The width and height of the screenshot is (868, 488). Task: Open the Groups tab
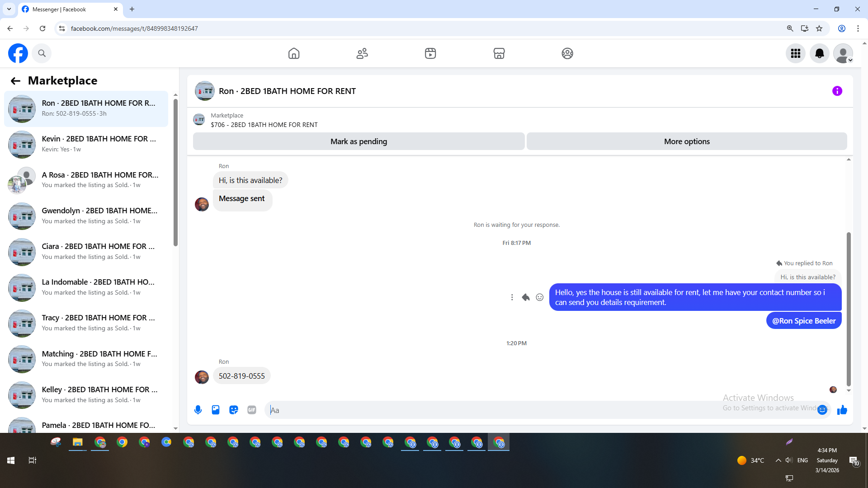tap(567, 53)
